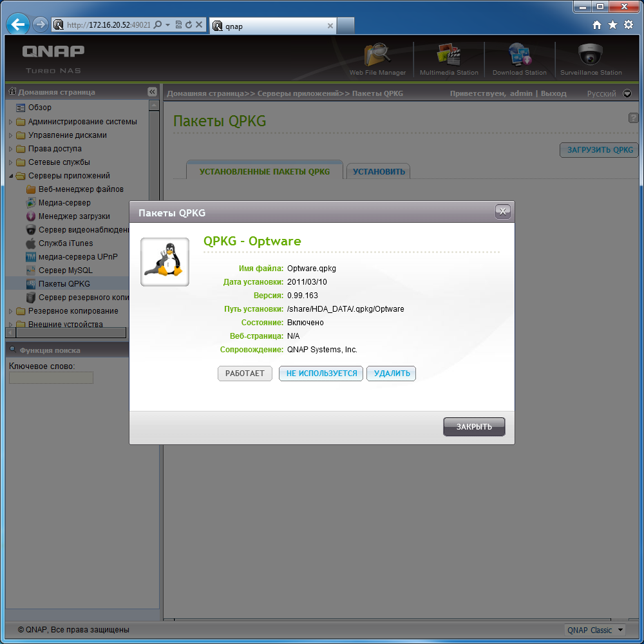Click Серверы приложений breadcrumb link

(x=298, y=93)
